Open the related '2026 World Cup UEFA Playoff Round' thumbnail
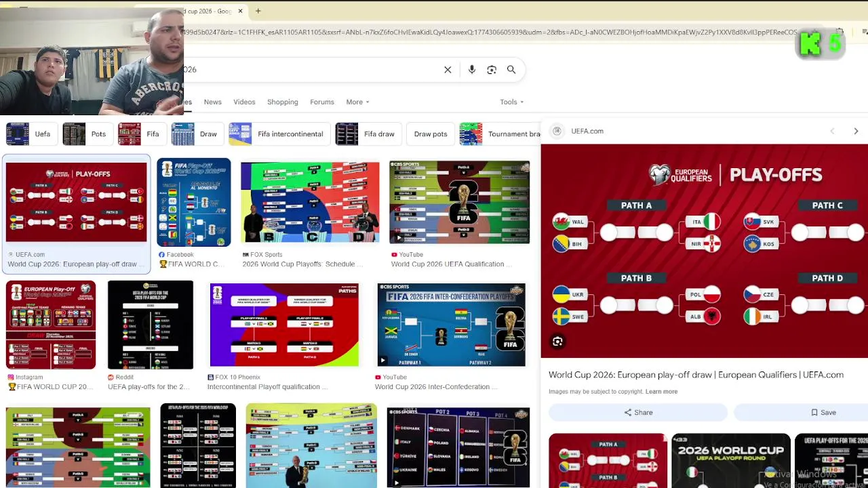Image resolution: width=868 pixels, height=488 pixels. pos(731,460)
